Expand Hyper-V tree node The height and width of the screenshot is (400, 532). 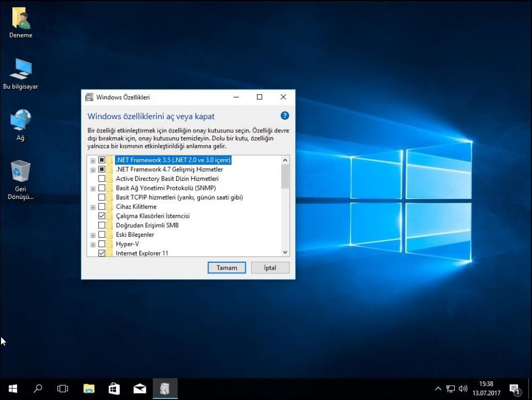93,245
